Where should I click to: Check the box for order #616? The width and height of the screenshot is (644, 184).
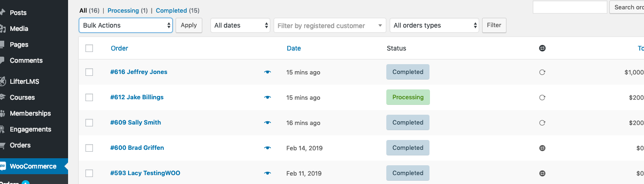[89, 72]
